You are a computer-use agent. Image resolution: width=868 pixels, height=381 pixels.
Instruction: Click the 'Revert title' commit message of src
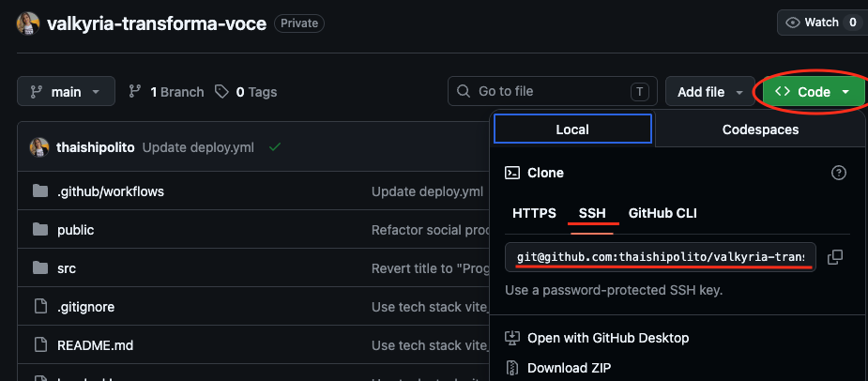(x=430, y=268)
